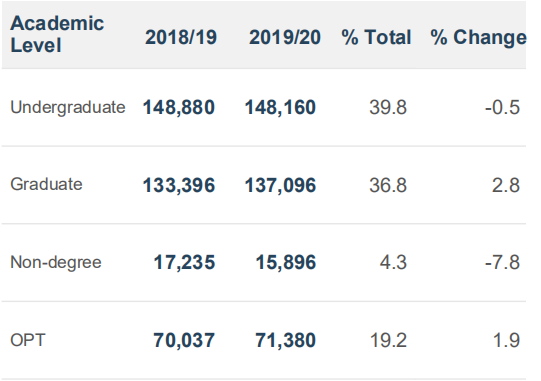Click the 2019/20 column header
The image size is (541, 381).
285,37
